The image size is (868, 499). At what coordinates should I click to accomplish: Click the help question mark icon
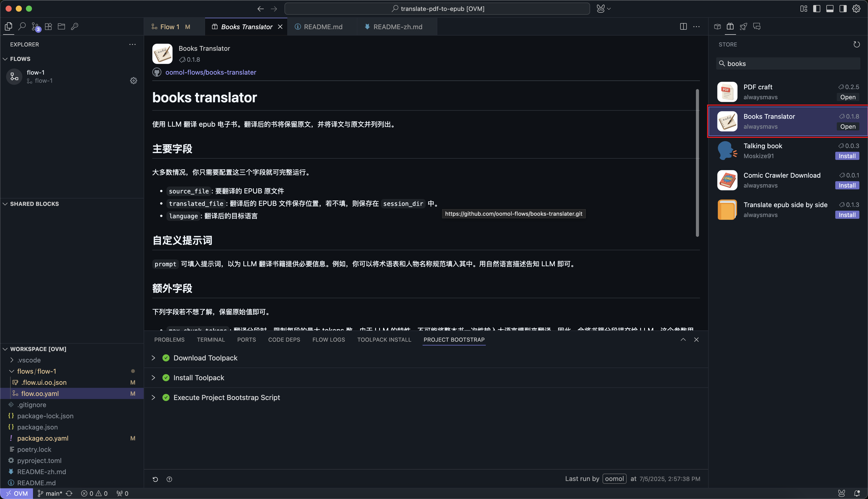click(x=169, y=479)
